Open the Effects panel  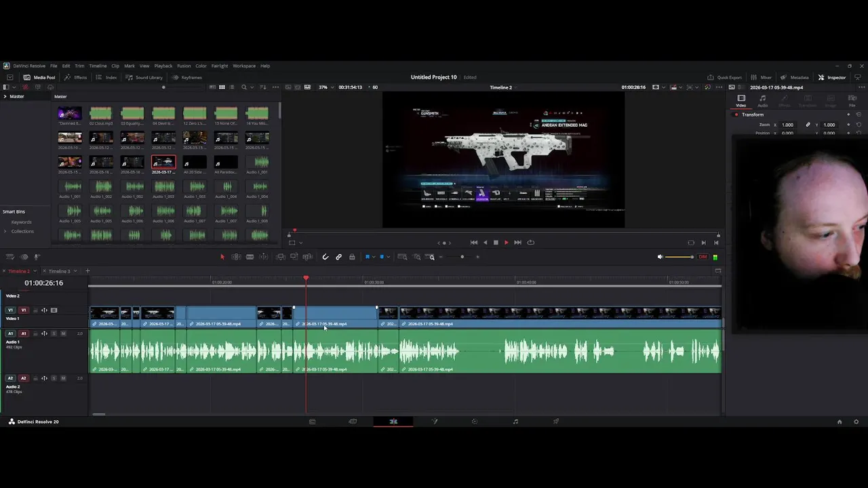point(76,77)
